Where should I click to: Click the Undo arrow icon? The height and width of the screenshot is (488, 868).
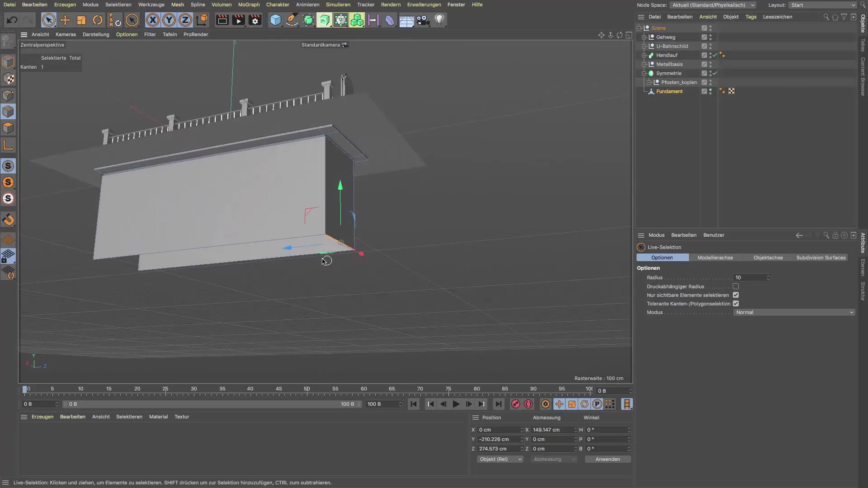click(12, 20)
